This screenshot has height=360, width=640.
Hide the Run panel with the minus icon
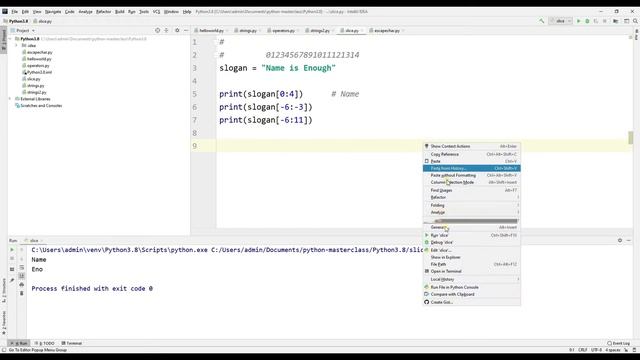[x=629, y=240]
